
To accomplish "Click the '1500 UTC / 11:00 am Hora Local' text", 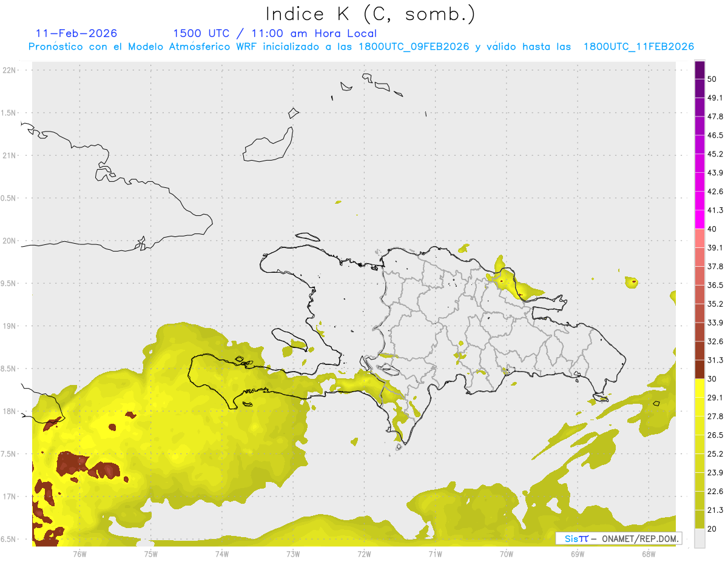I will coord(275,33).
